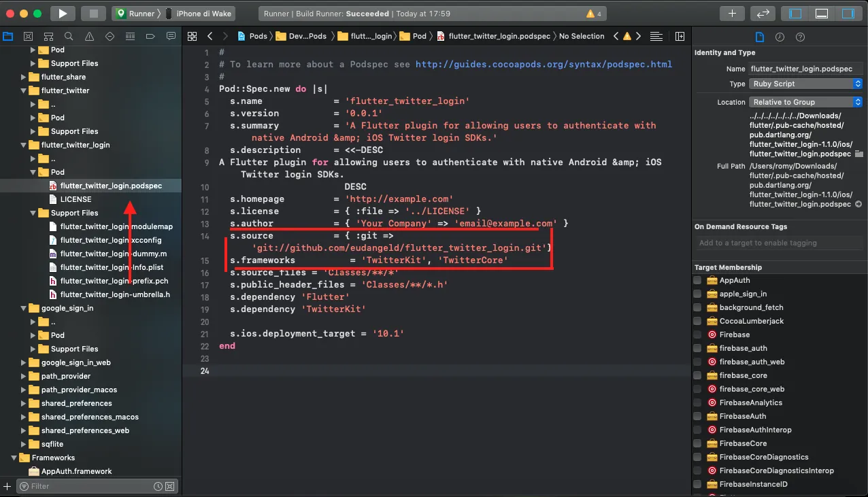Open the Debug navigator
The height and width of the screenshot is (497, 868).
pyautogui.click(x=131, y=36)
